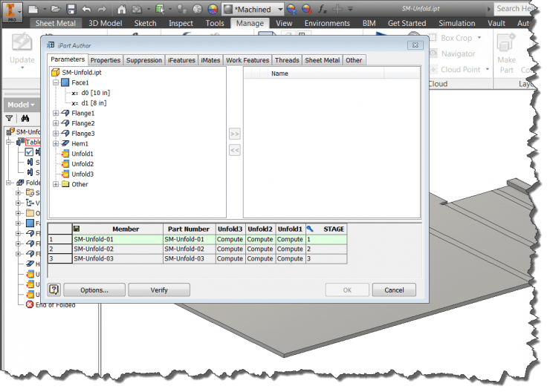Collapse the Table node in Model browser

9,142
